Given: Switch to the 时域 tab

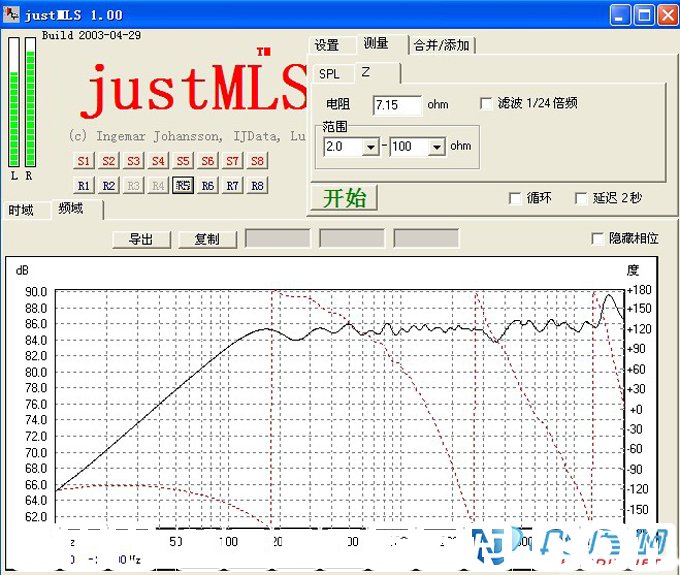Looking at the screenshot, I should 24,211.
